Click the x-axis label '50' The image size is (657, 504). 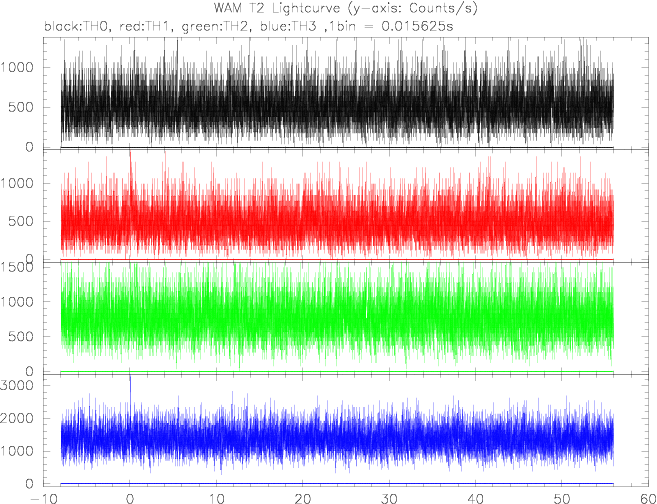tap(563, 499)
